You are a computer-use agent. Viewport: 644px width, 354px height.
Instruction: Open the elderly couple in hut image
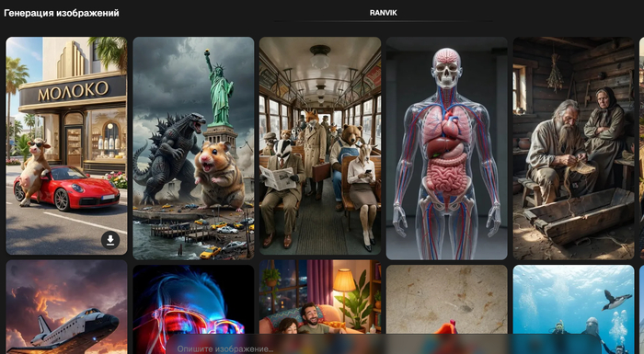(x=573, y=148)
